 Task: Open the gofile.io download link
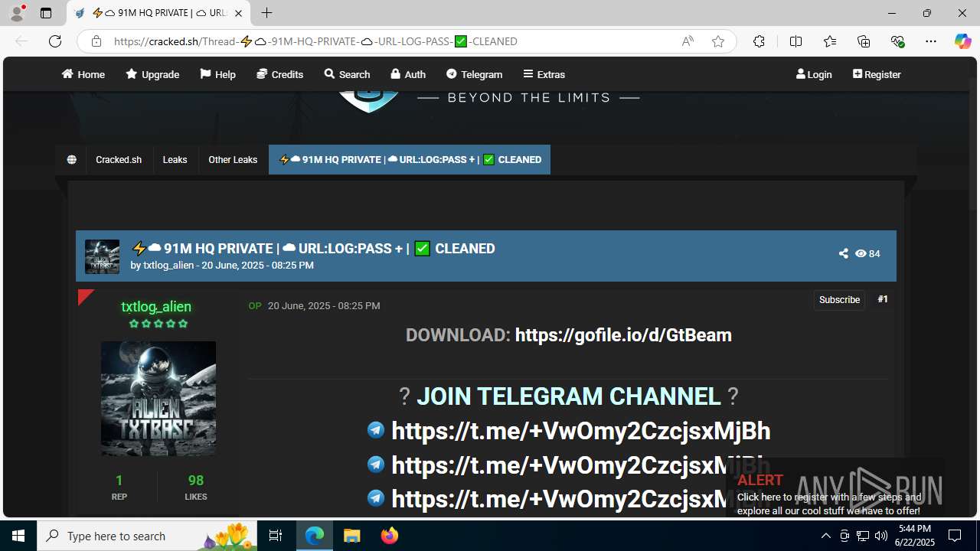[x=623, y=335]
